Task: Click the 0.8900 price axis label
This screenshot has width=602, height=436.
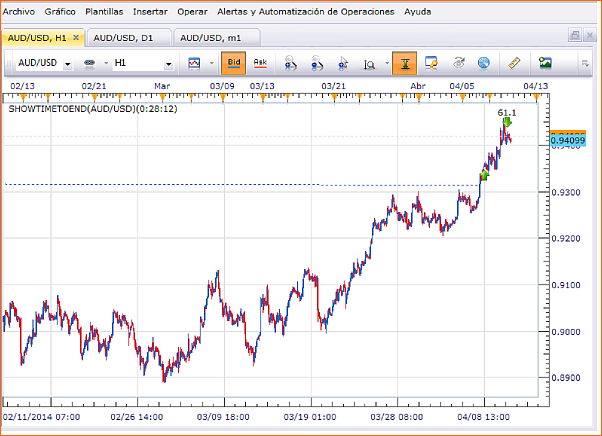Action: tap(566, 378)
